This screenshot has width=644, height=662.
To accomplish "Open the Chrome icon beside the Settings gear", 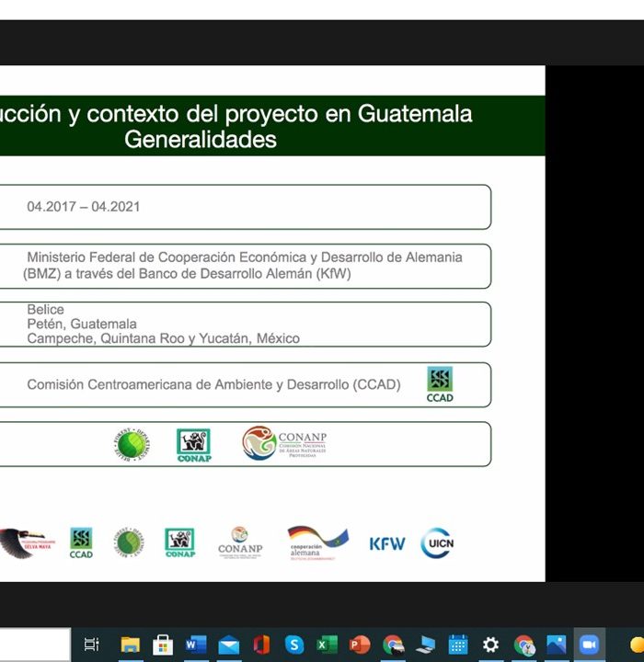I will [524, 645].
